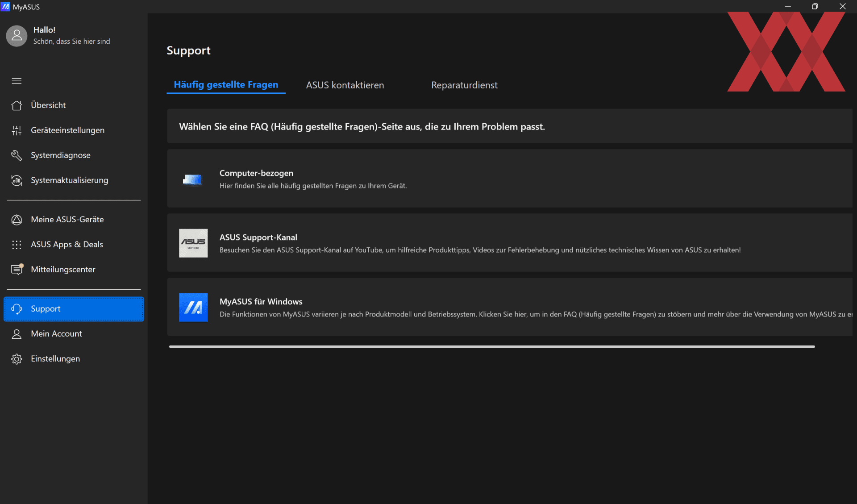Click the MyASUS für Windows app icon
This screenshot has height=504, width=857.
[193, 308]
